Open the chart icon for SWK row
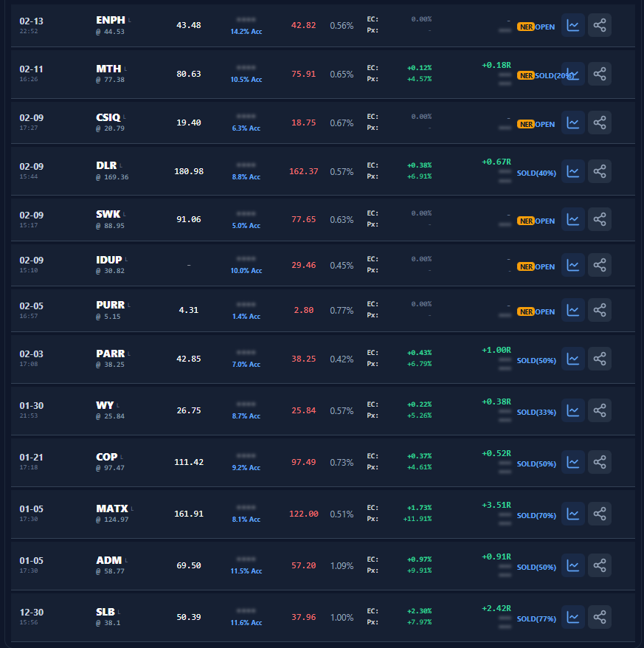The height and width of the screenshot is (648, 644). 572,219
